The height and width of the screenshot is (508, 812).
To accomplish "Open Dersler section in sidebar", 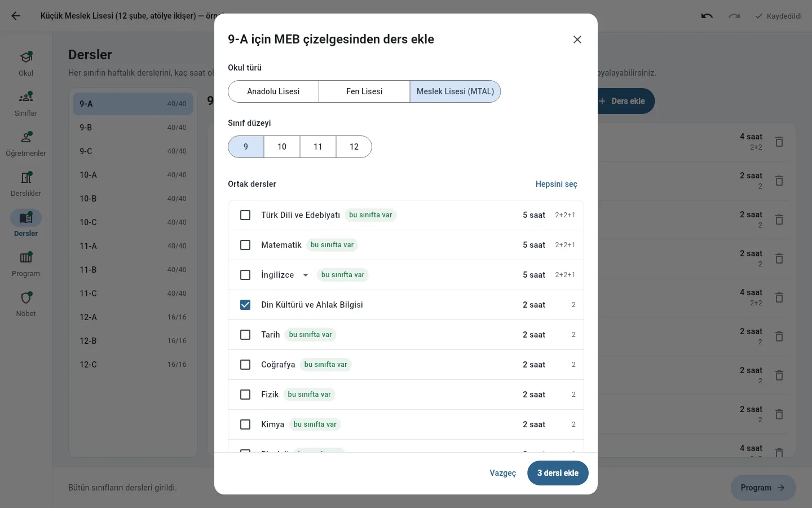I will (26, 224).
